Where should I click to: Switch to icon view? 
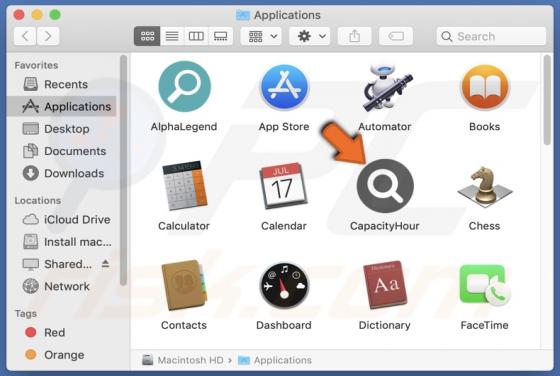click(x=147, y=36)
